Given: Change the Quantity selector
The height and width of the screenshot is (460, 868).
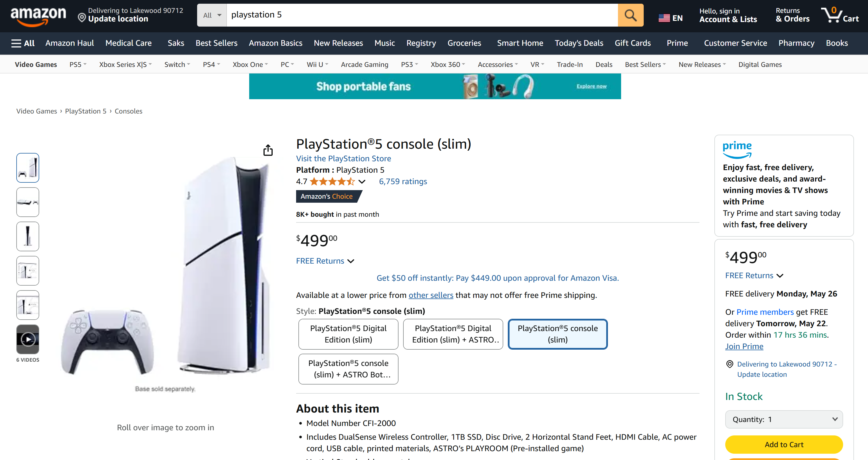Looking at the screenshot, I should click(x=784, y=419).
